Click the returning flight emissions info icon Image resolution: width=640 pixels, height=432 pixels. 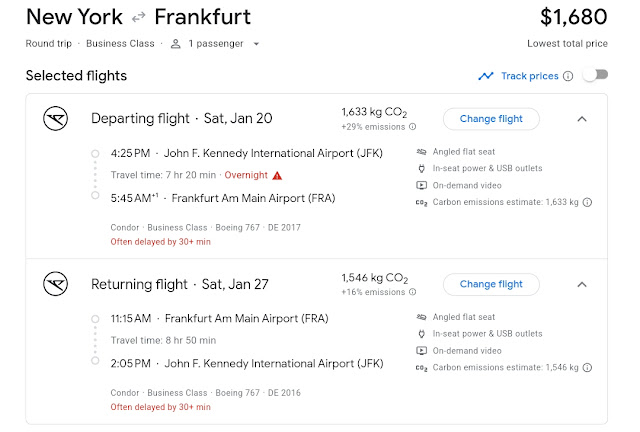click(412, 292)
